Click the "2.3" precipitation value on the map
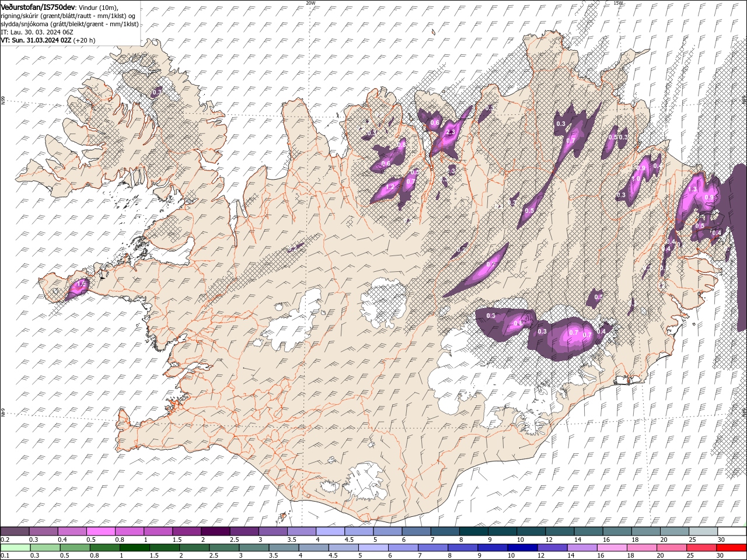 450,132
